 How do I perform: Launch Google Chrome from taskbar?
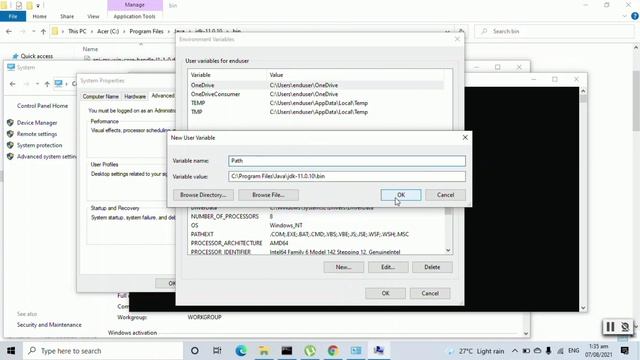coord(333,351)
